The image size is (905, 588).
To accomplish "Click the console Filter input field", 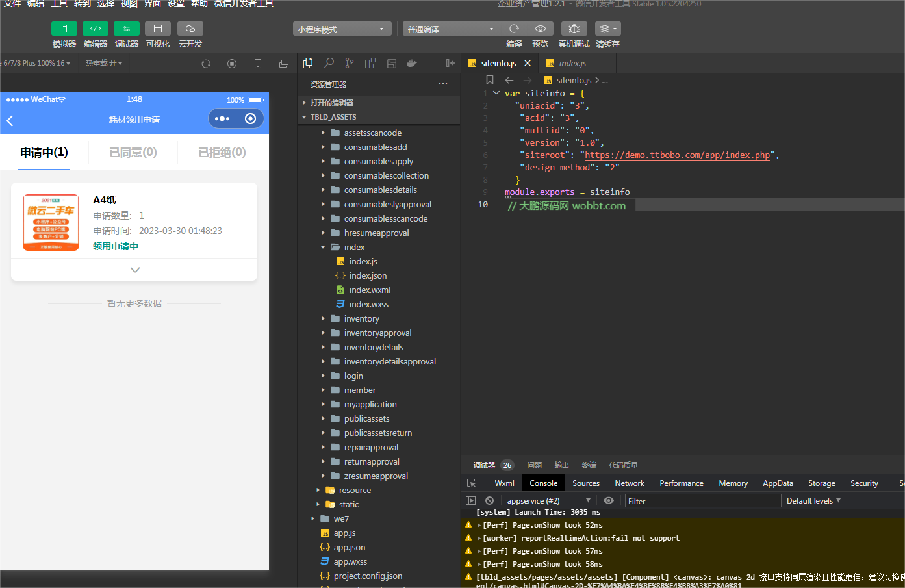I will point(702,501).
